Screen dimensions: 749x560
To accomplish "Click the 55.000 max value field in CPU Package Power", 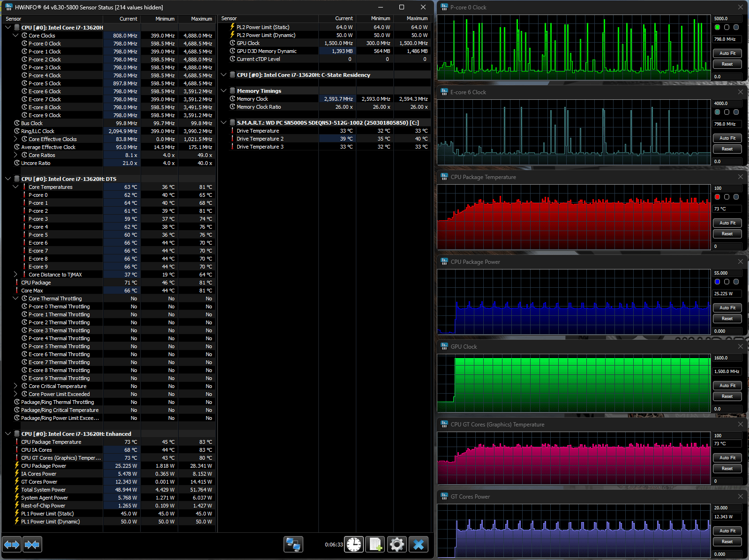I will (727, 273).
